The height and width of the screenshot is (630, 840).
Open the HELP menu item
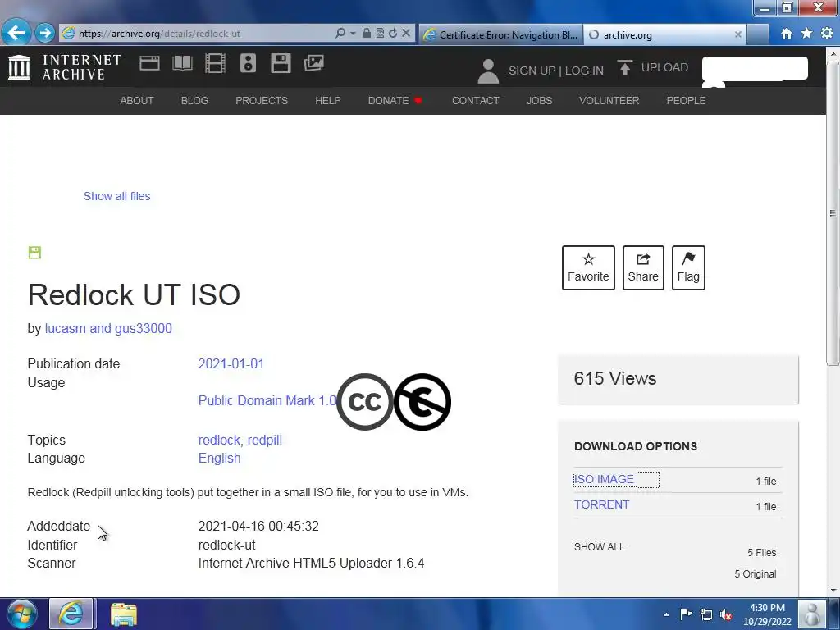pos(328,101)
